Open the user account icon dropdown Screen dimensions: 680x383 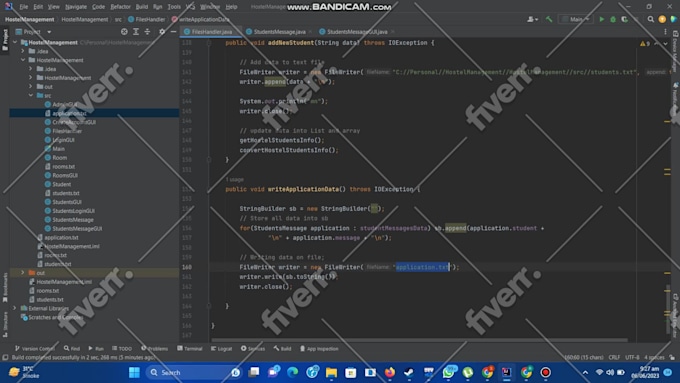[x=533, y=19]
